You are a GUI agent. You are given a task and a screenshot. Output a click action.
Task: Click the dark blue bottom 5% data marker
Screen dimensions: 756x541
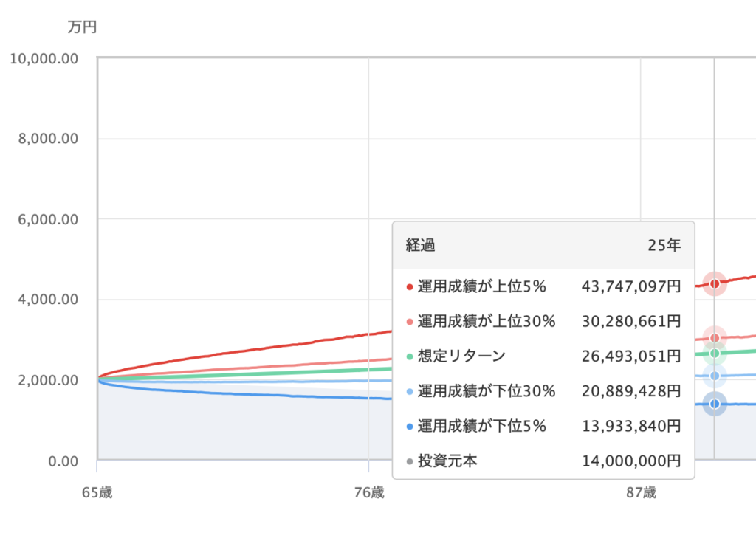(x=714, y=404)
